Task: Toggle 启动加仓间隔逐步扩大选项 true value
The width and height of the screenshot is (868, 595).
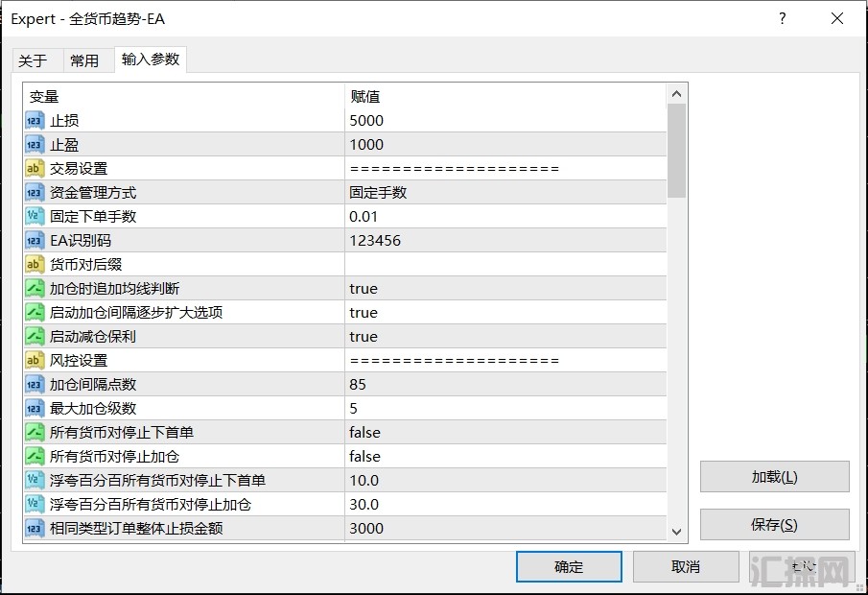Action: tap(504, 313)
